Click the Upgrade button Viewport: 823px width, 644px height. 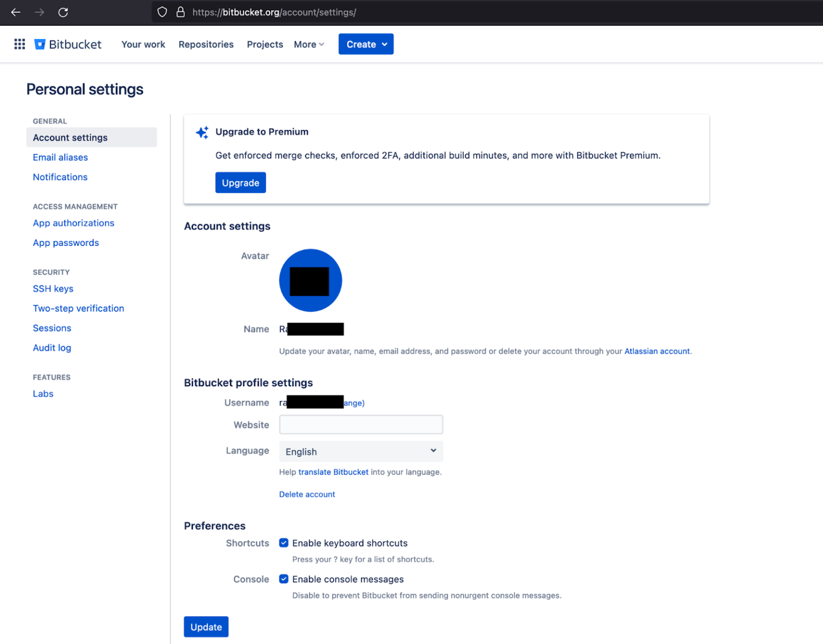click(240, 182)
